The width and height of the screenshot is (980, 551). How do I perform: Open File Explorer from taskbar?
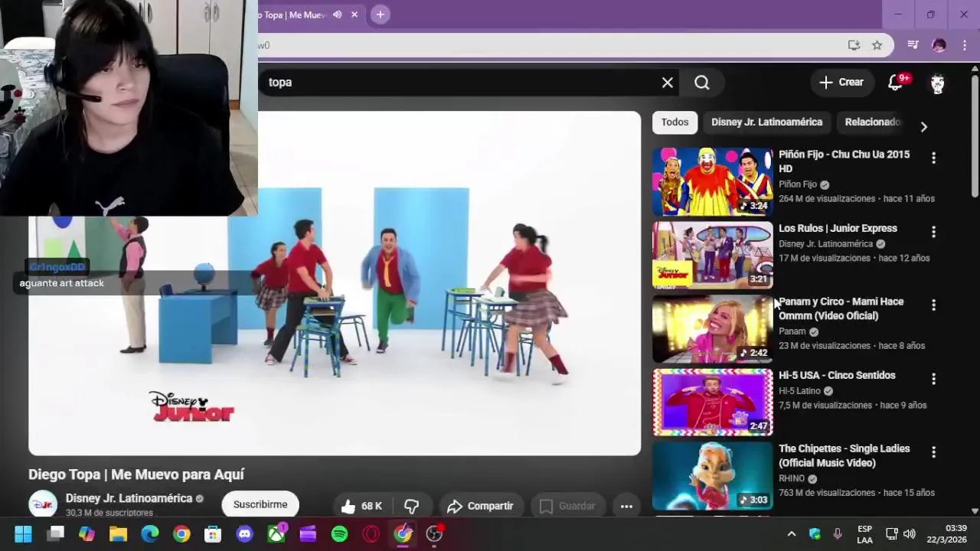[x=118, y=533]
